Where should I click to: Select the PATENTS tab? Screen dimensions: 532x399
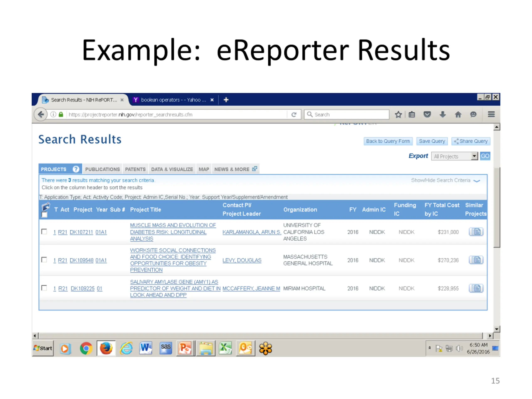point(135,169)
